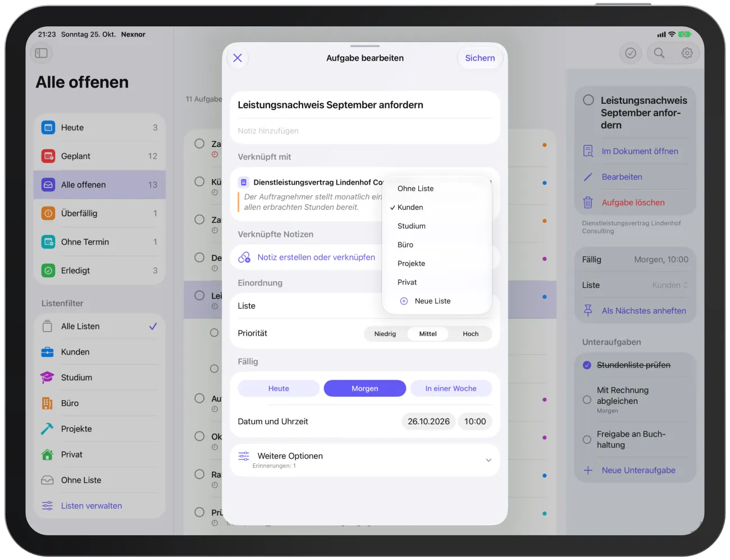The height and width of the screenshot is (560, 730).
Task: Save the task with Sichern
Action: click(x=480, y=58)
